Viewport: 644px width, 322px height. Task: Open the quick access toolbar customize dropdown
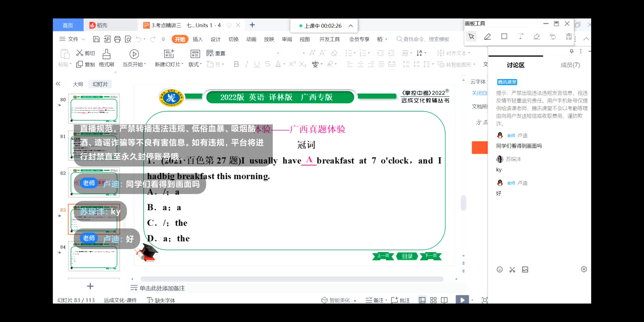click(x=163, y=39)
